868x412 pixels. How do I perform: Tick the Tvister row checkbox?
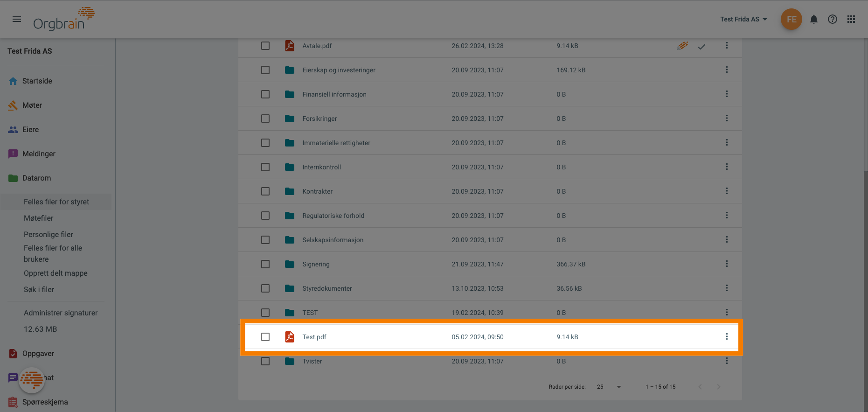(265, 361)
